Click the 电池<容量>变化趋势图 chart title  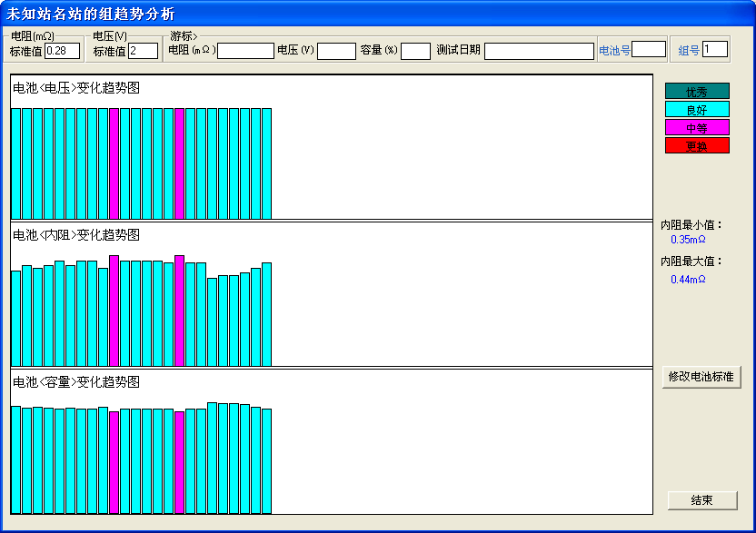click(x=76, y=382)
